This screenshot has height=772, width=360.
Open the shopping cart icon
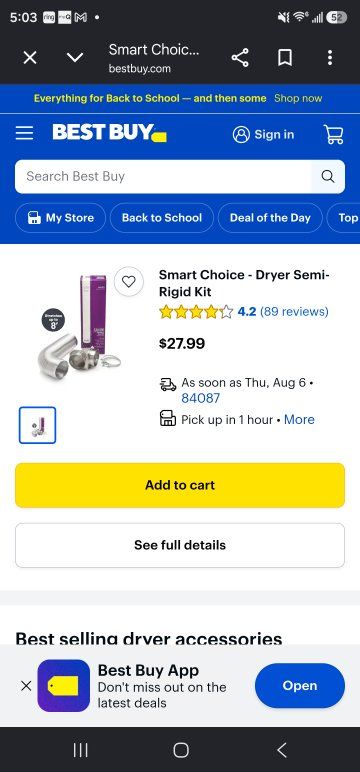click(x=333, y=134)
